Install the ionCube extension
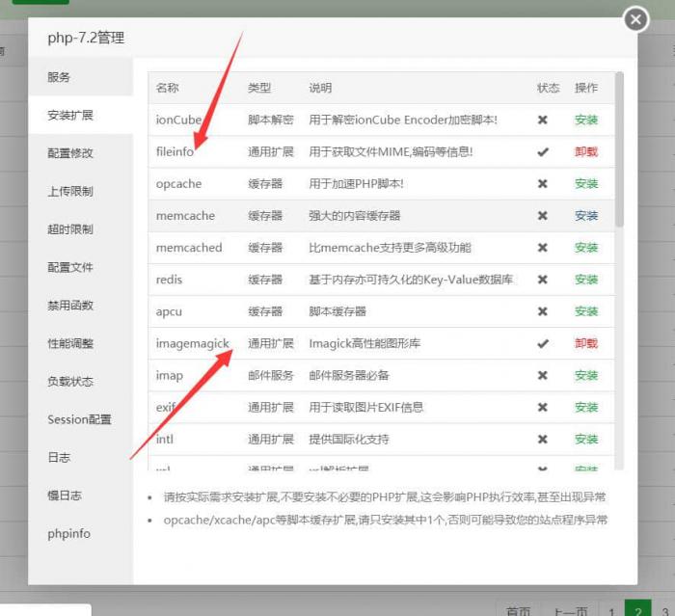Screen dimensions: 675x616 coord(586,121)
